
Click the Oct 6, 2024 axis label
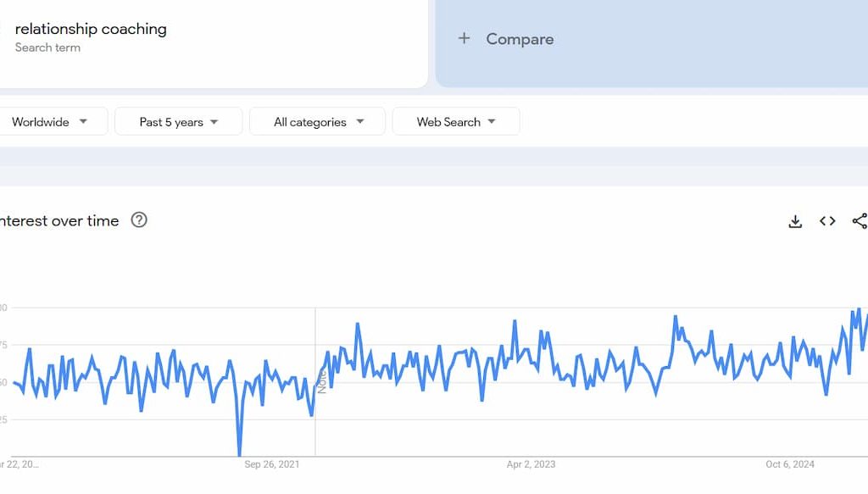[789, 464]
